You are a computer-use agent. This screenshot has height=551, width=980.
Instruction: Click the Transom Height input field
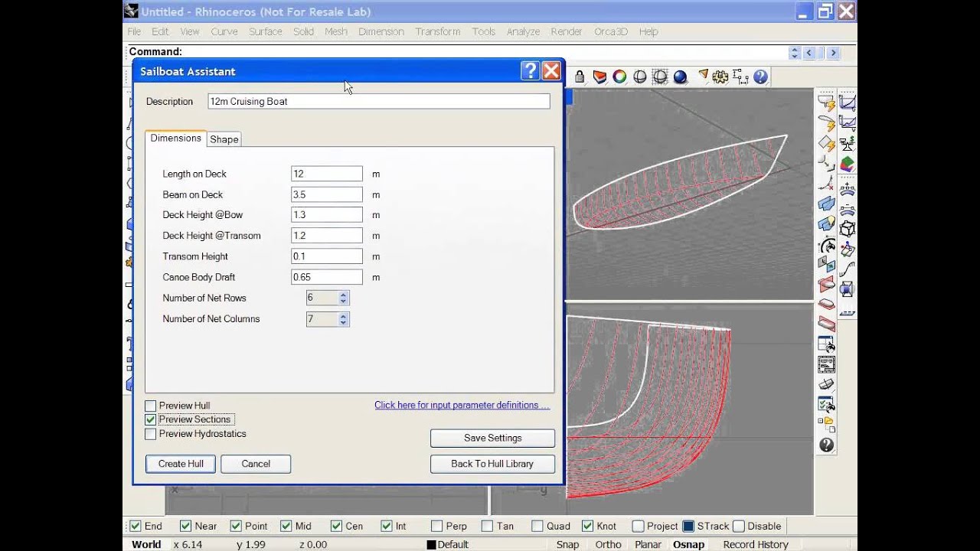327,256
